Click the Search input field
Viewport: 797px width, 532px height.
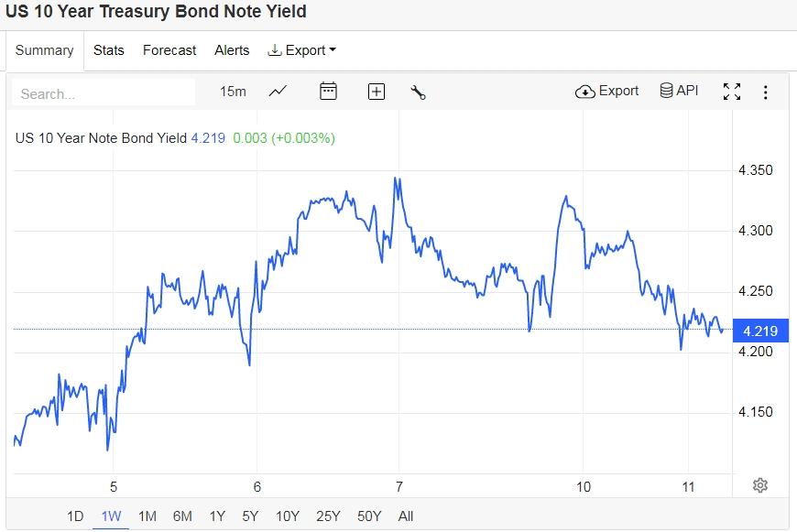(x=104, y=93)
